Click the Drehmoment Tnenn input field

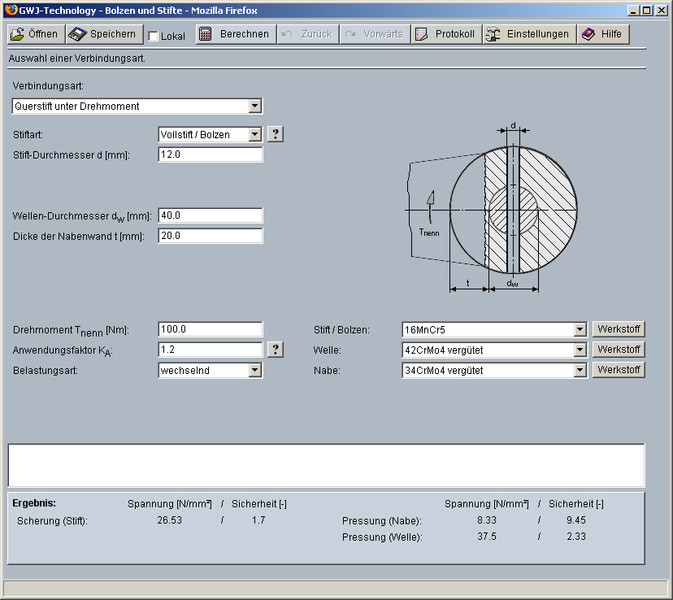click(210, 330)
